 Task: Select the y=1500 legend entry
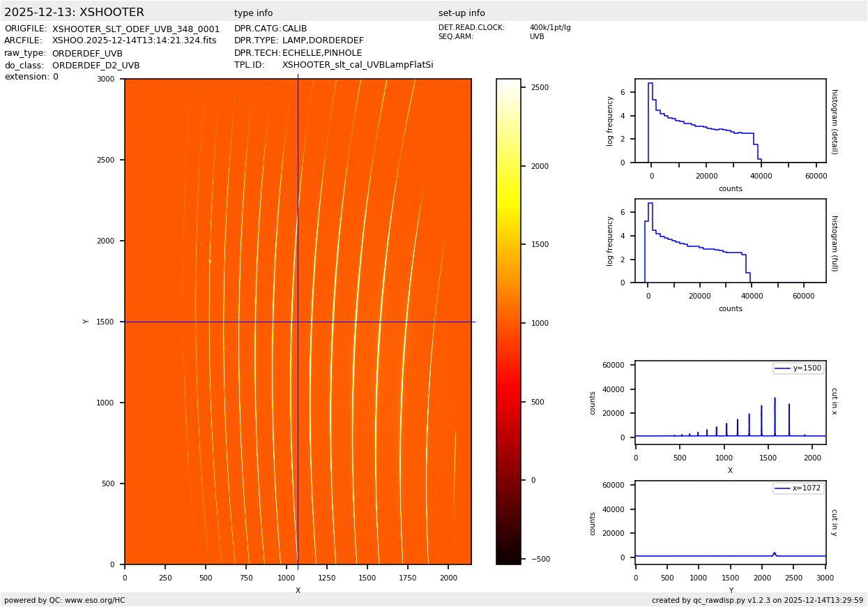pos(798,368)
